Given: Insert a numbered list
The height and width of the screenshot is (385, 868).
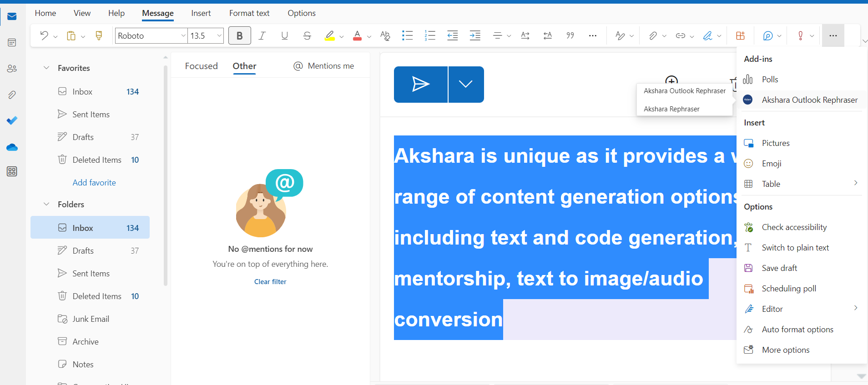Looking at the screenshot, I should (429, 35).
